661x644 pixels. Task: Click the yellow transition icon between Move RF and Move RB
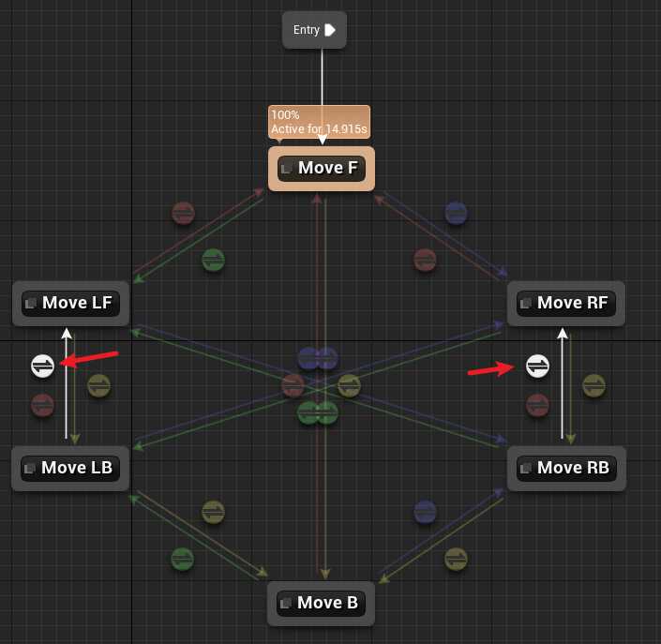pyautogui.click(x=593, y=385)
